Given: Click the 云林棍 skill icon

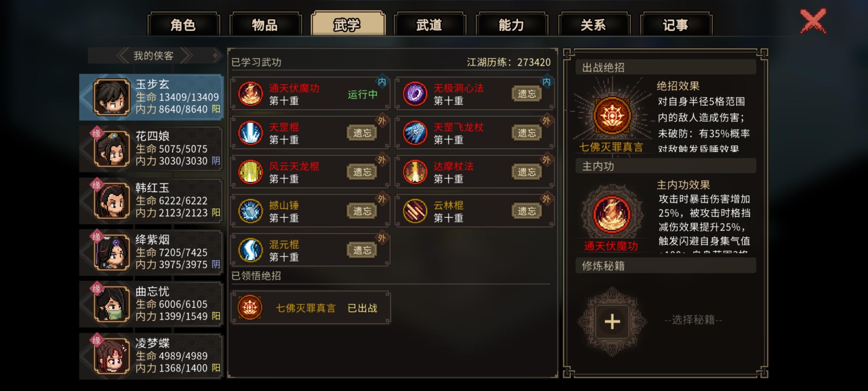Looking at the screenshot, I should 415,211.
